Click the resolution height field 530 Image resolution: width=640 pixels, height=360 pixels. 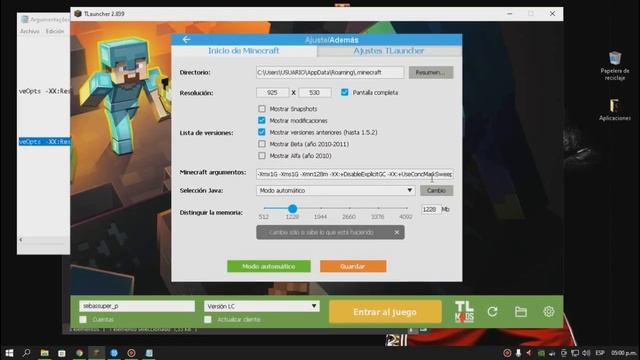point(315,93)
